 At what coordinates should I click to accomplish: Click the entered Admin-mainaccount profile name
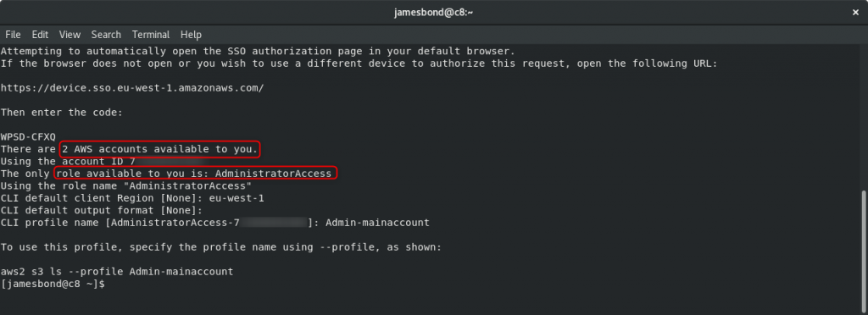[377, 223]
